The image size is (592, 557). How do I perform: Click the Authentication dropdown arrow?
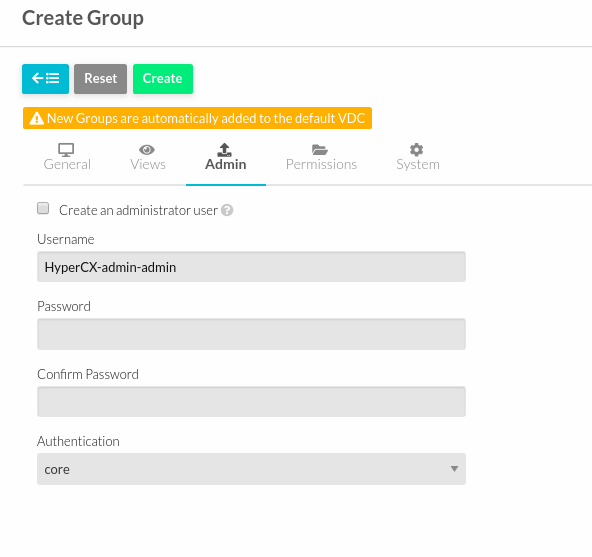[454, 469]
